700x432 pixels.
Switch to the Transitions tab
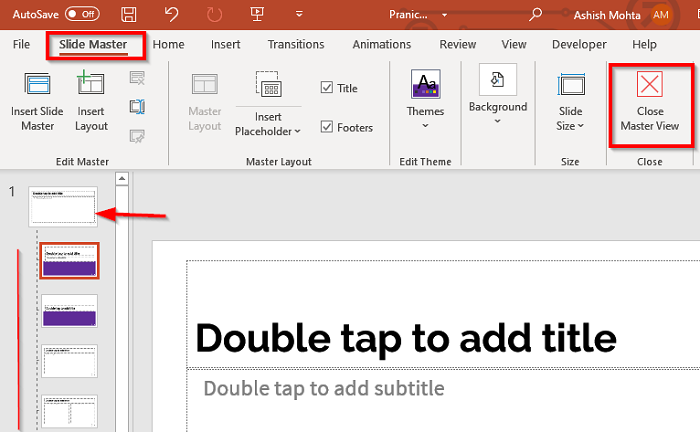pos(296,44)
